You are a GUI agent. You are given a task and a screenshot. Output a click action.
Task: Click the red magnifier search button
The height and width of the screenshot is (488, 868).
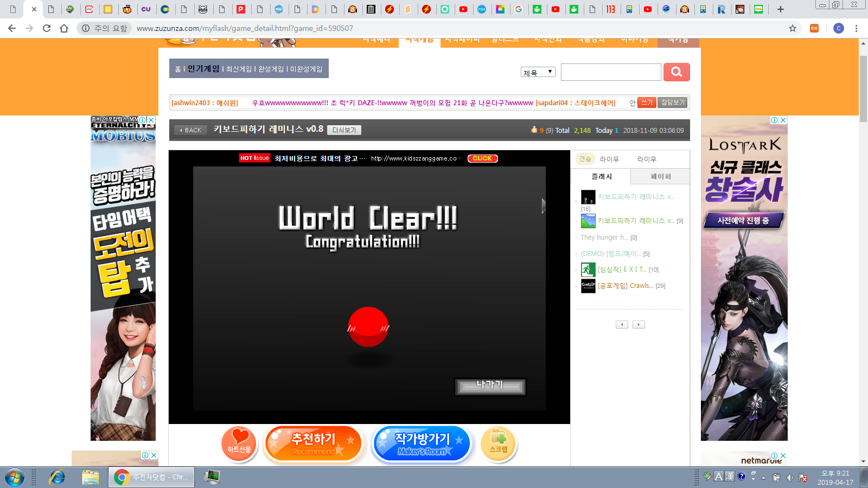[676, 72]
